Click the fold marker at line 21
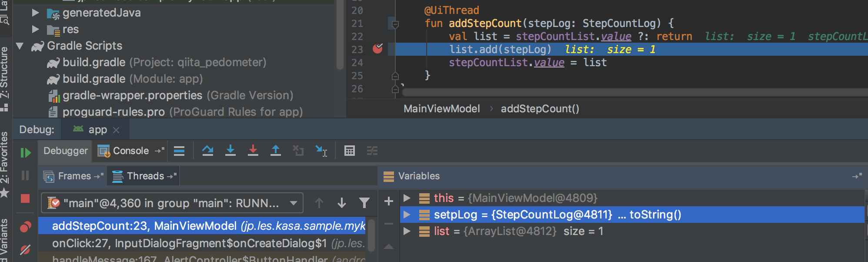Viewport: 868px width, 262px height. tap(395, 24)
